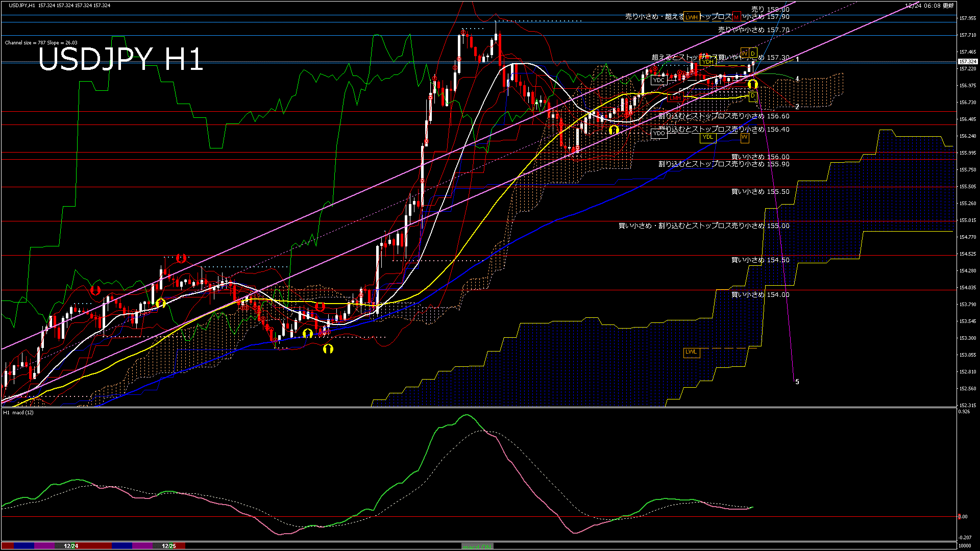This screenshot has width=980, height=551.
Task: Click the red LMH label box
Action: click(x=675, y=97)
